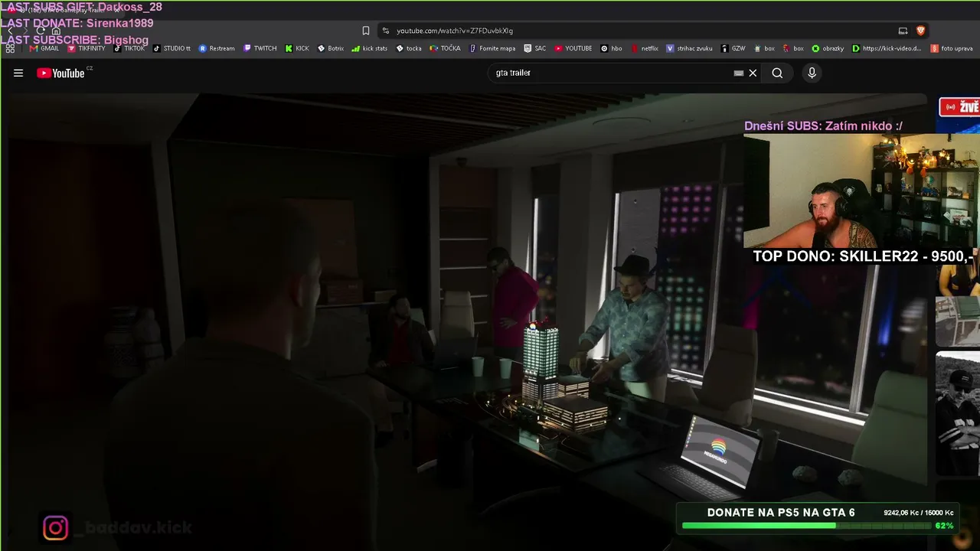Open the GMAIL bookmark

coord(44,48)
